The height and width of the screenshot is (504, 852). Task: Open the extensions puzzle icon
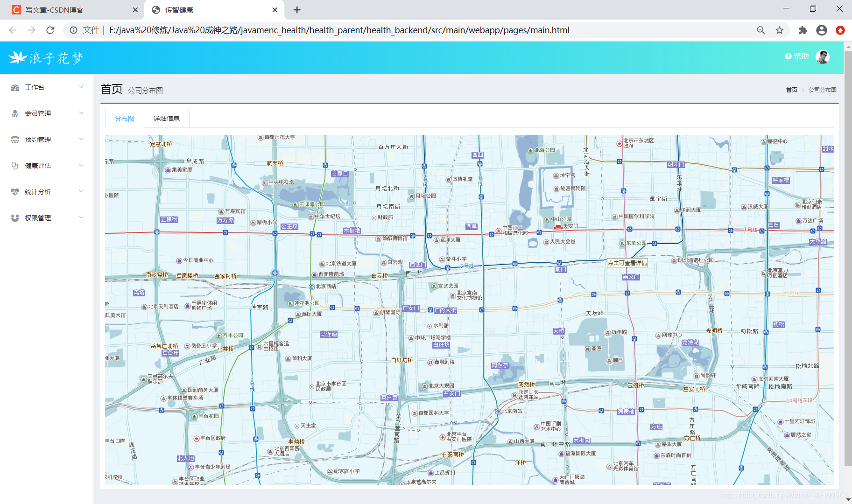click(803, 30)
